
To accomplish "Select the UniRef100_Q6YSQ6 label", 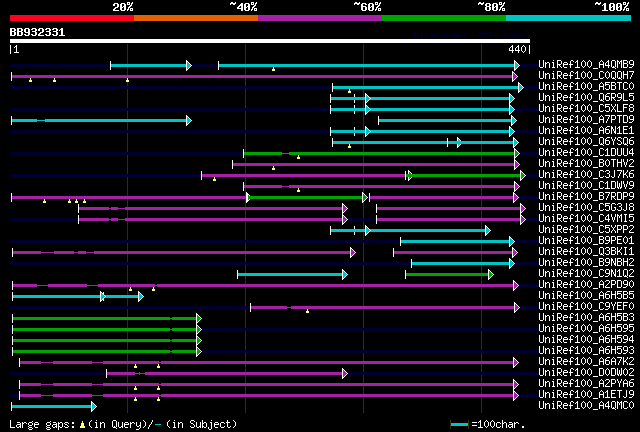I will (586, 141).
